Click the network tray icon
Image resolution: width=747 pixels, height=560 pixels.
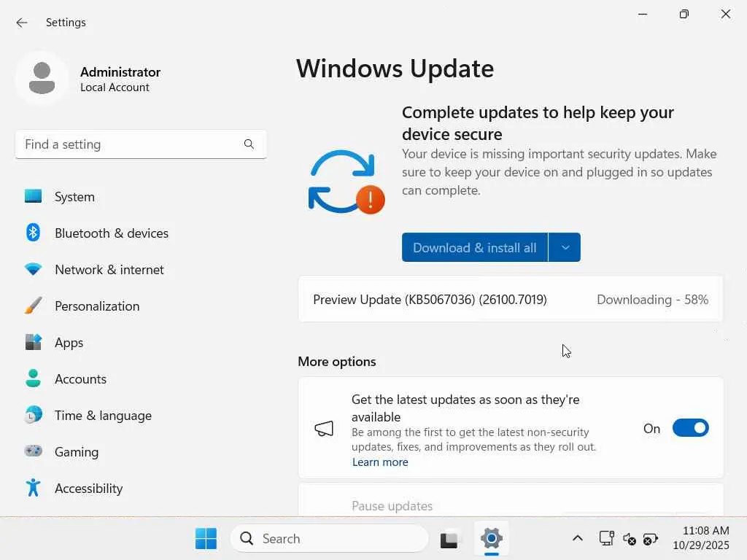click(x=606, y=539)
